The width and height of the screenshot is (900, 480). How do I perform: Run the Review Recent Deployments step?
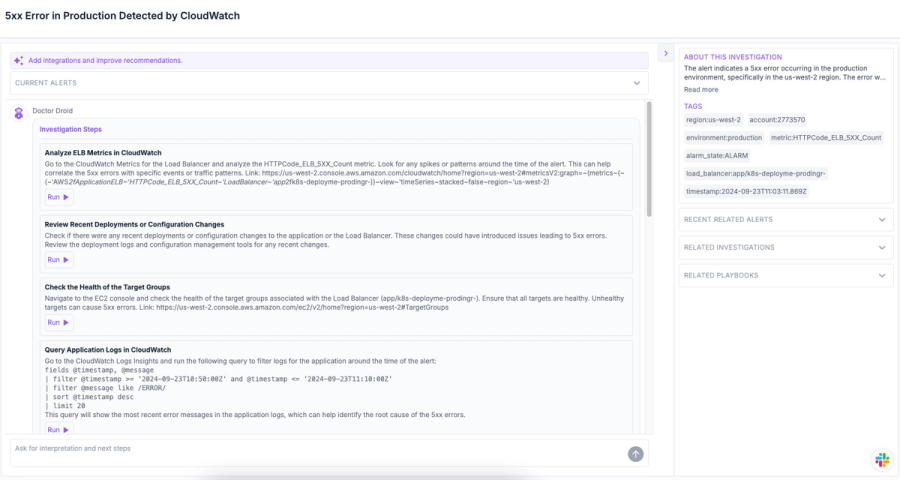click(58, 260)
